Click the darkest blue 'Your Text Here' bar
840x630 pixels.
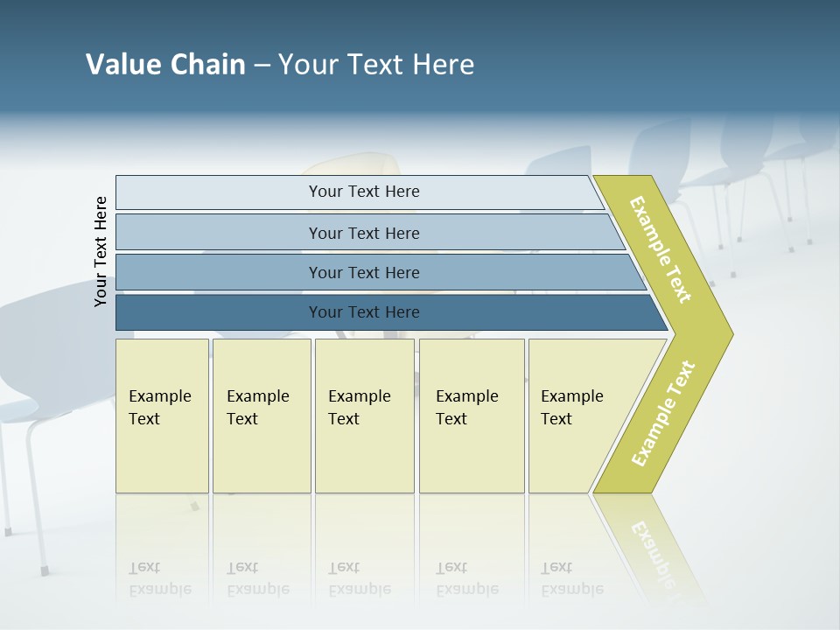click(x=391, y=312)
